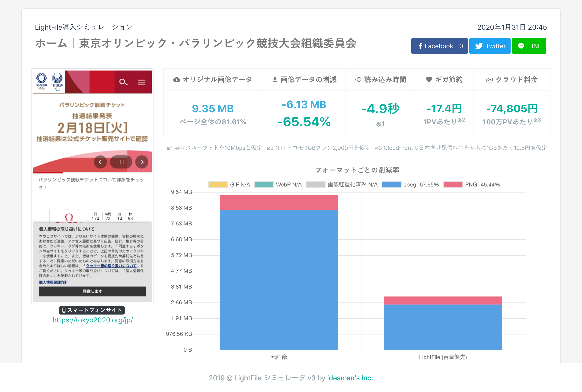Click the 9.35 MB original size value
582x392 pixels.
click(x=213, y=109)
